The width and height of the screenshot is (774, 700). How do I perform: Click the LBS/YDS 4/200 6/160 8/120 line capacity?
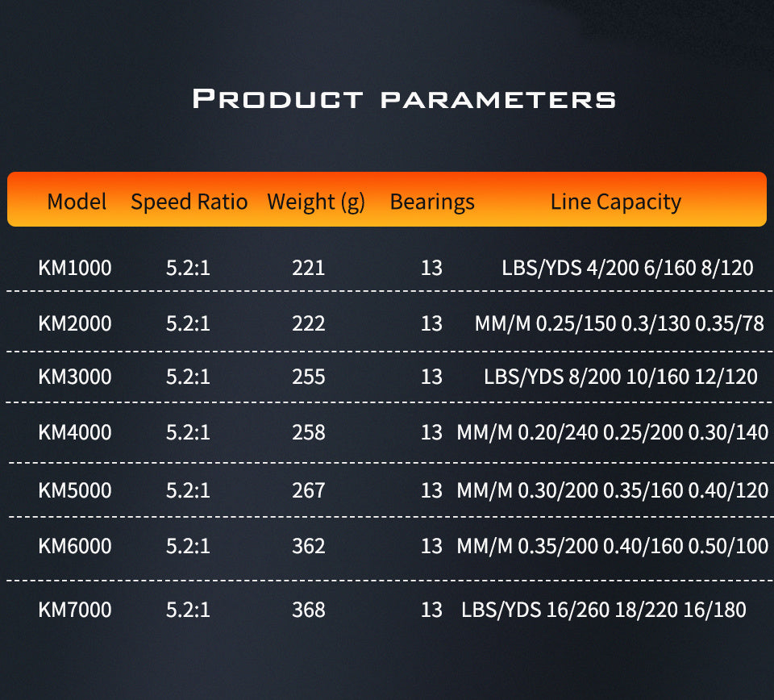627,267
